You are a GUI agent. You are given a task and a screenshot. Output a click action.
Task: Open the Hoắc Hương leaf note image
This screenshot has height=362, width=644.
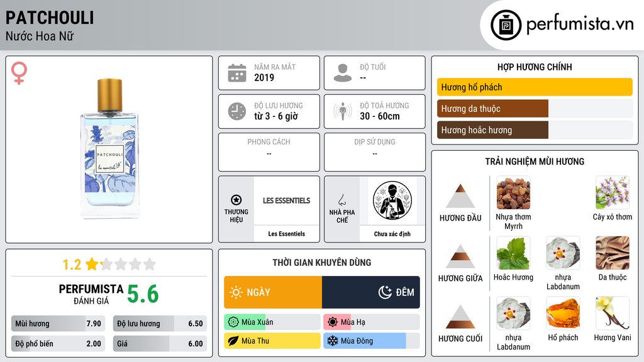(513, 253)
